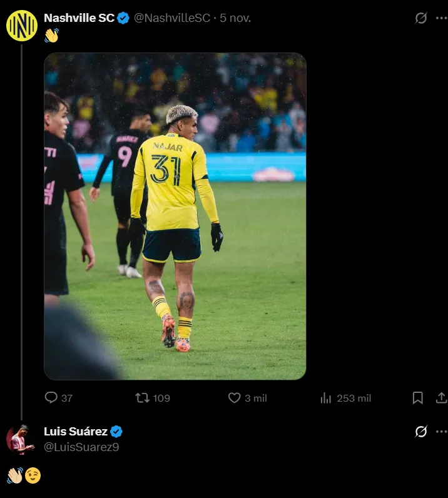Click Grok icon on Nashville SC tweet

pos(421,18)
